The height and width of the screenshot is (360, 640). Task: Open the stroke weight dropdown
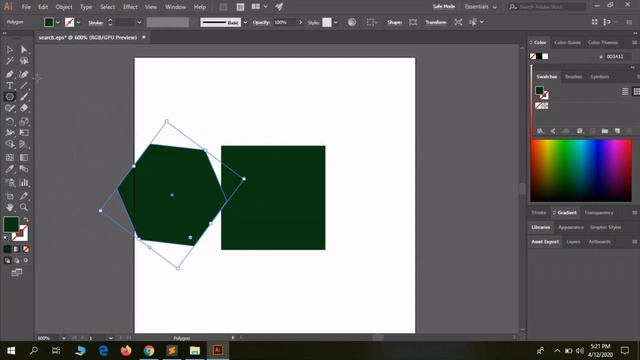click(139, 22)
